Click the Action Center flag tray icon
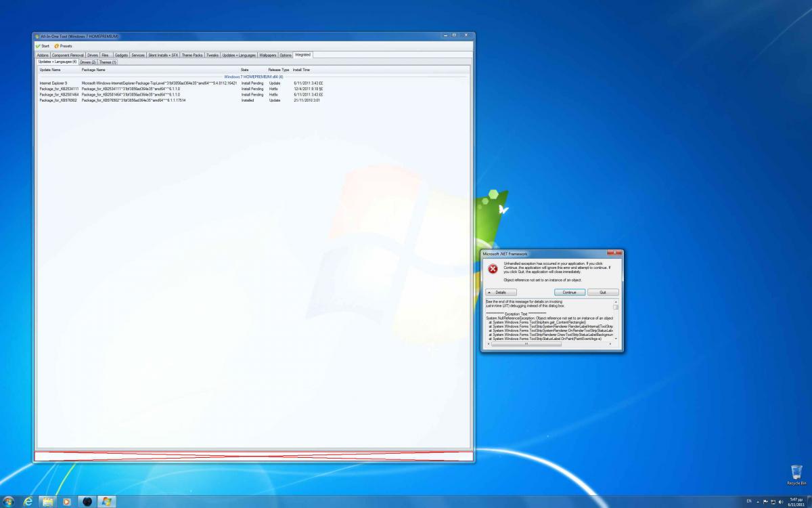812x508 pixels. click(x=765, y=501)
